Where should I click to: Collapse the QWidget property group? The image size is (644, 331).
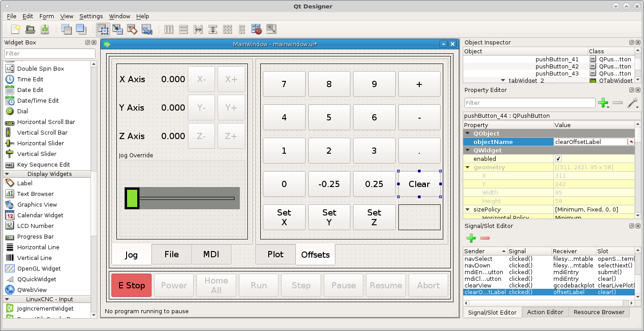[468, 150]
